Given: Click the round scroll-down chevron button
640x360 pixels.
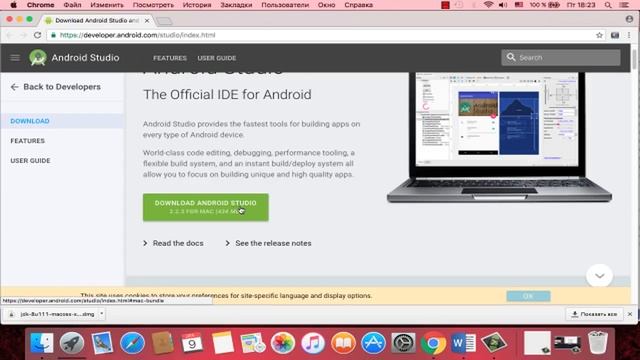Looking at the screenshot, I should (x=599, y=276).
